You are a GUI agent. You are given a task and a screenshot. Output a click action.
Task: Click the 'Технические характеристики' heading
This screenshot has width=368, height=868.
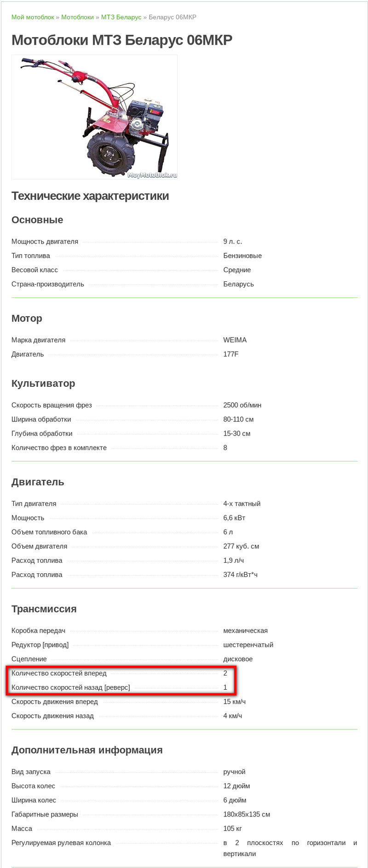pos(90,196)
